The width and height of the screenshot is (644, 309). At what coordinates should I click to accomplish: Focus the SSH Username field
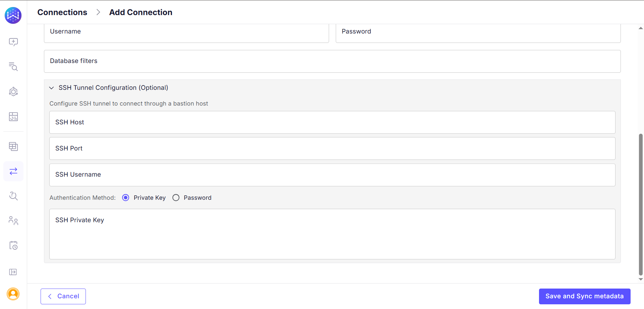(332, 175)
